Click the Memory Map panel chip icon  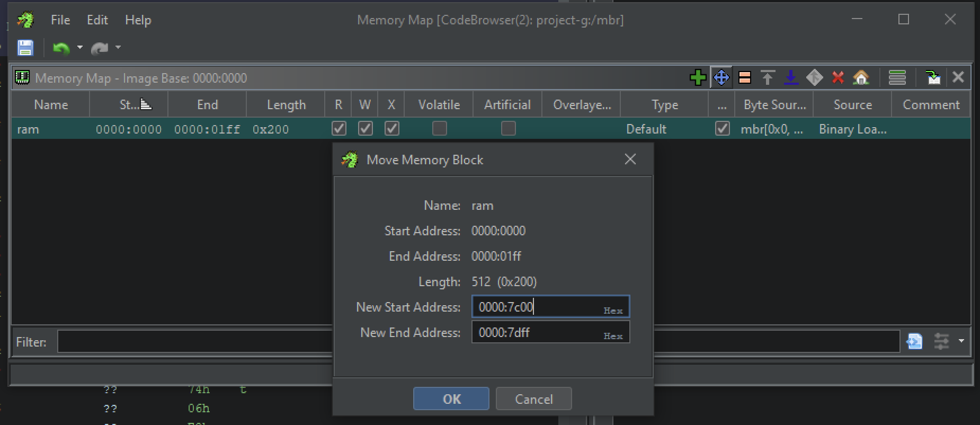click(22, 78)
